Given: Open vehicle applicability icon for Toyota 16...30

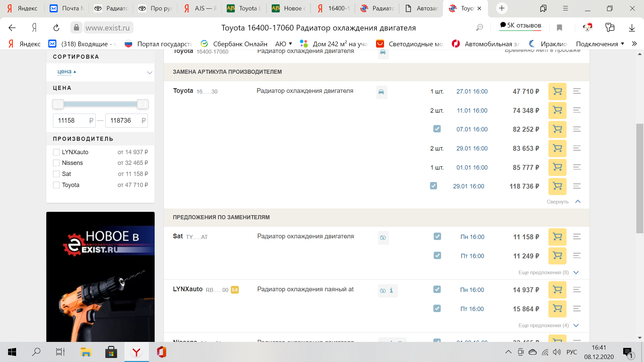Looking at the screenshot, I should [381, 92].
